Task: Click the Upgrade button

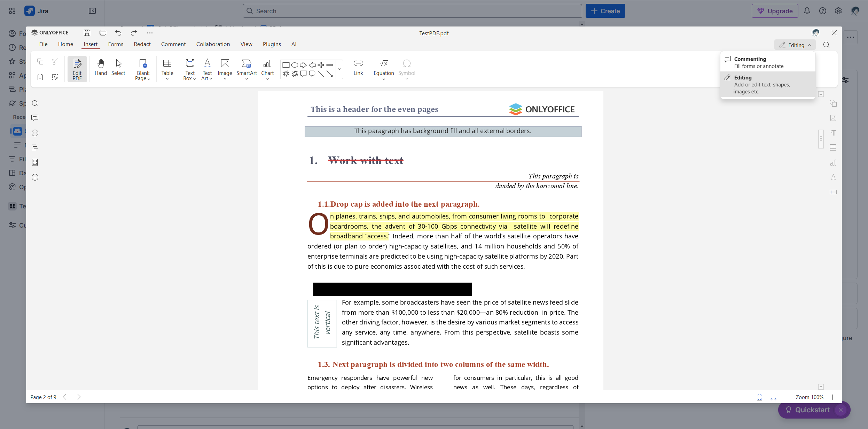Action: click(x=775, y=11)
